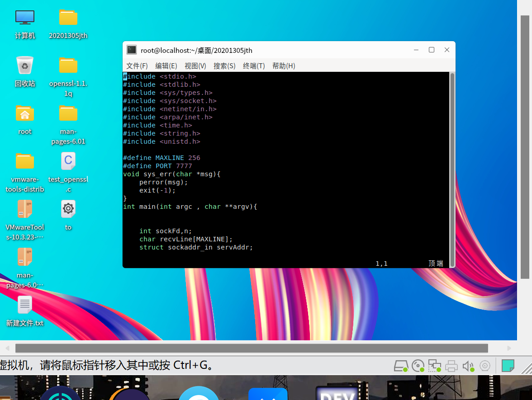Click the VM vertical scrollbar thumb
Image resolution: width=532 pixels, height=400 pixels.
(x=525, y=147)
